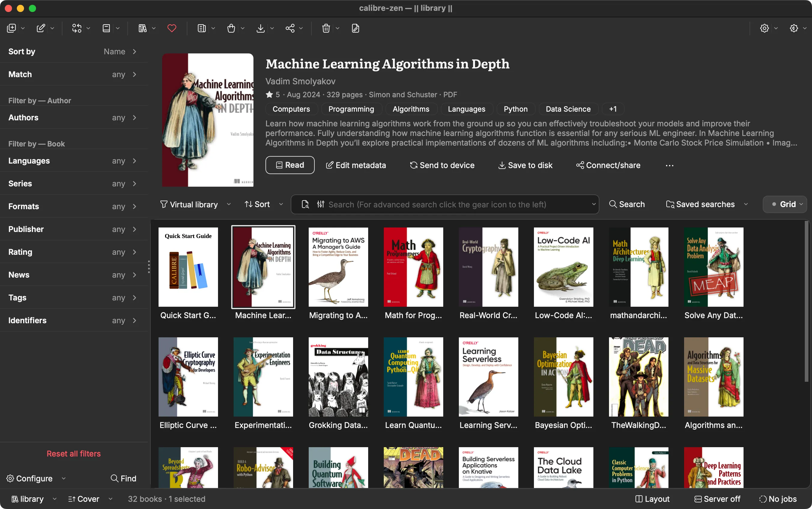Image resolution: width=812 pixels, height=509 pixels.
Task: Open the Configure menu in sidebar
Action: [36, 478]
